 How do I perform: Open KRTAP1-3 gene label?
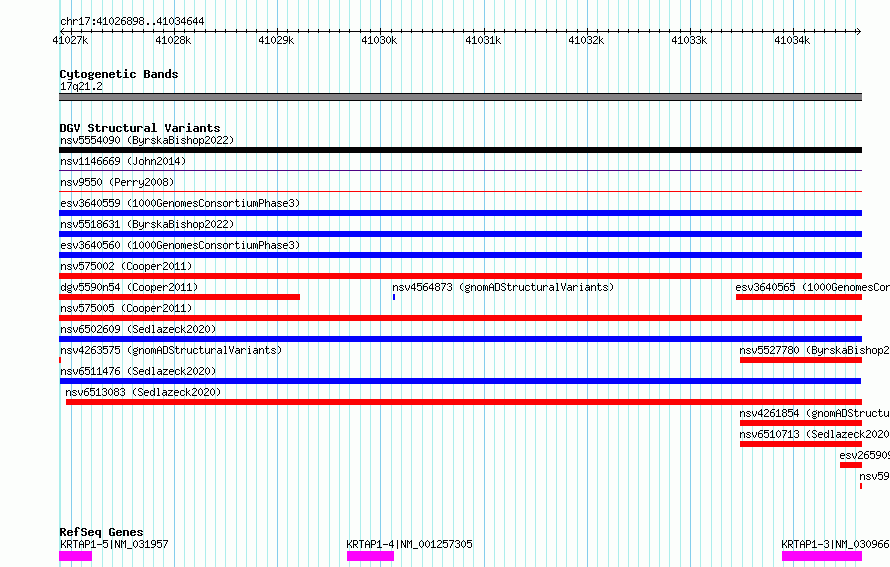pyautogui.click(x=836, y=544)
